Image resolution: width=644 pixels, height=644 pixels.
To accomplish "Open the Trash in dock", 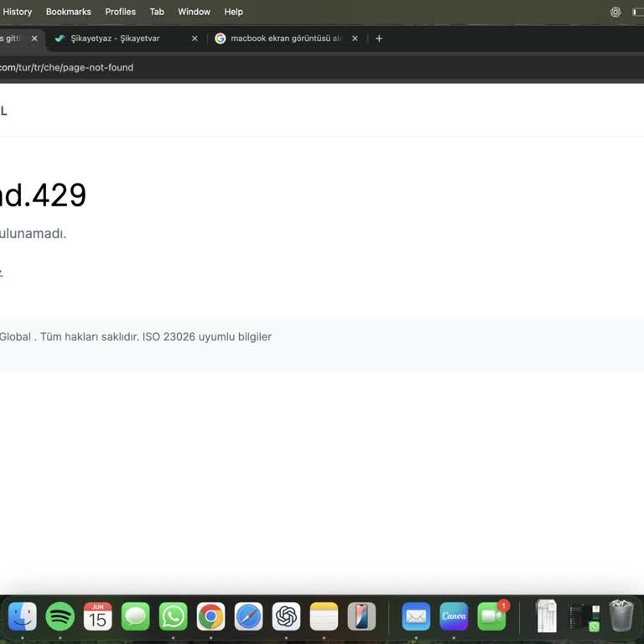I will (x=621, y=615).
